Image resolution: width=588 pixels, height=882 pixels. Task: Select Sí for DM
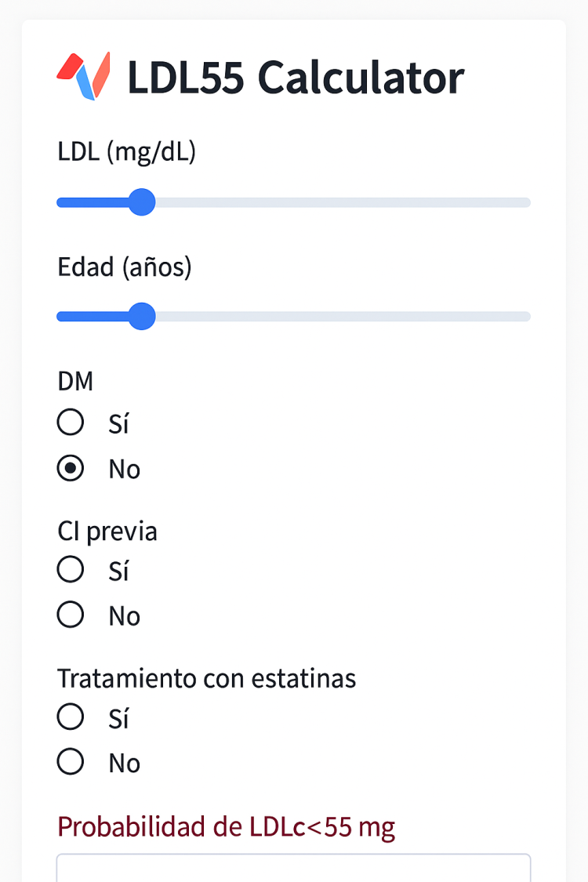click(71, 423)
